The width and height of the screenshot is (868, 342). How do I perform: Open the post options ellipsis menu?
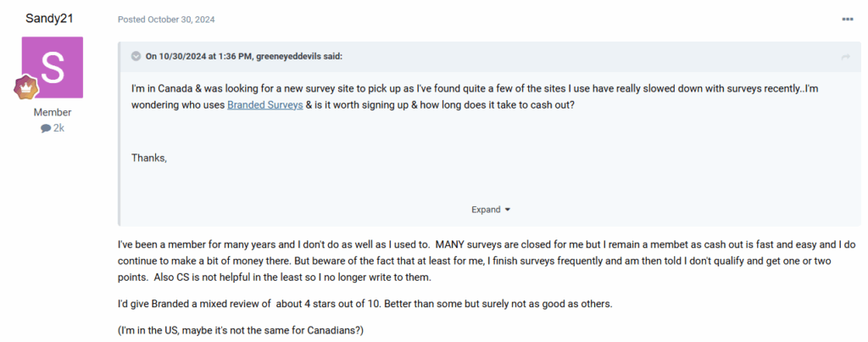(x=847, y=19)
